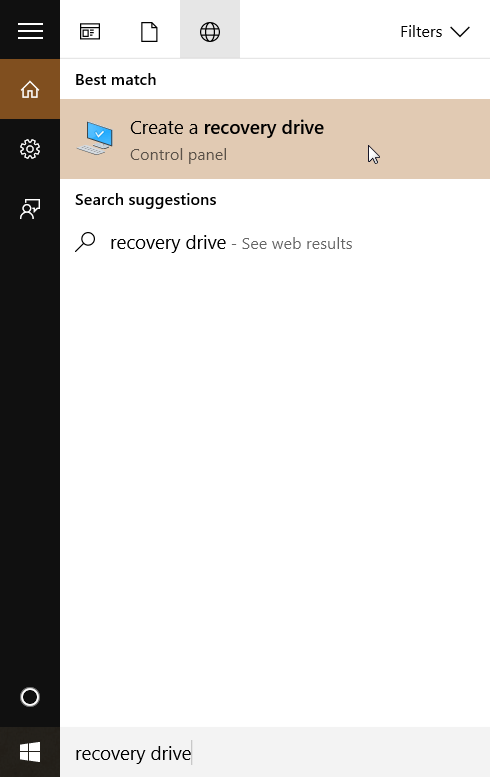Click the Control panel subtitle text
Screen dimensions: 490x777
(178, 155)
